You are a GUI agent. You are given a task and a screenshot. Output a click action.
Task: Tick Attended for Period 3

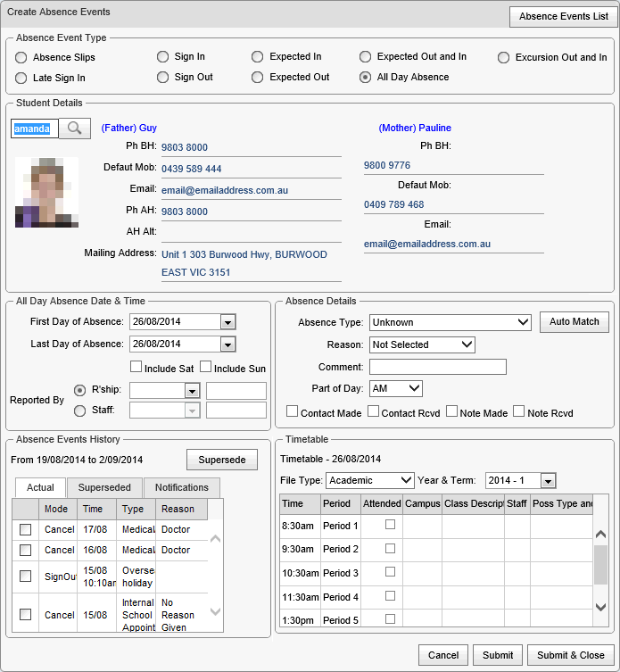coord(391,572)
